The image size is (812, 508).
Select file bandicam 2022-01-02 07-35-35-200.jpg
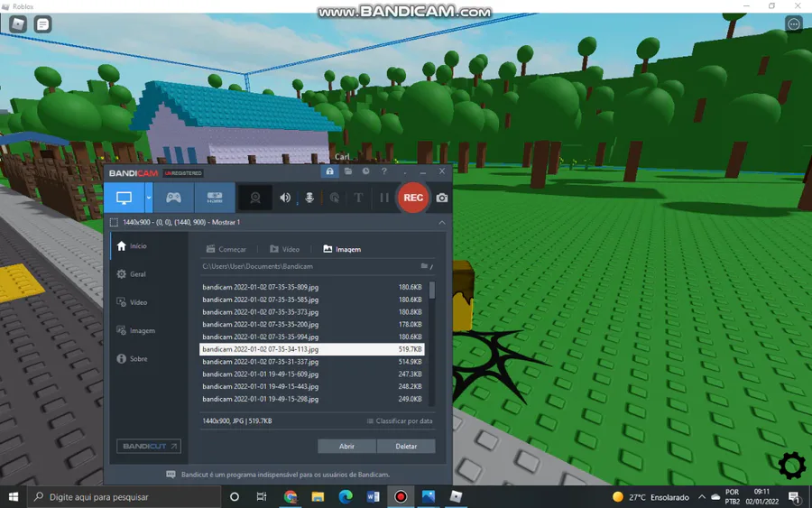(312, 324)
